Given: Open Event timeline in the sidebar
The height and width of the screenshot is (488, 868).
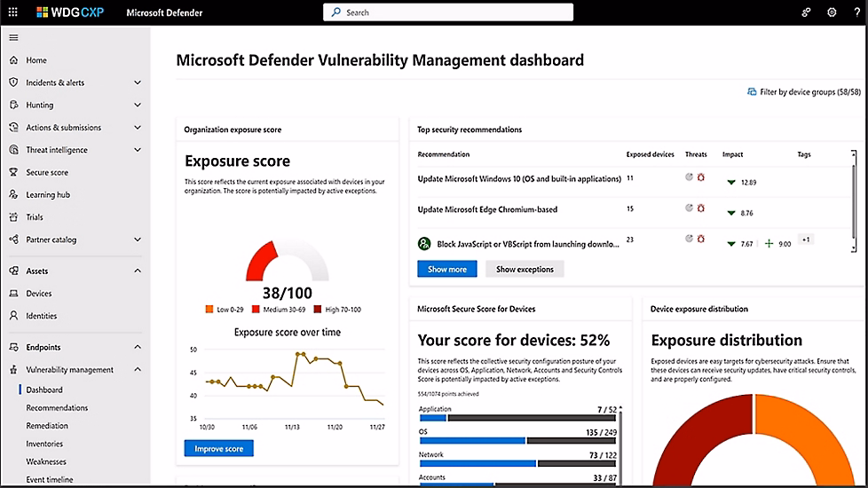Looking at the screenshot, I should [x=50, y=480].
